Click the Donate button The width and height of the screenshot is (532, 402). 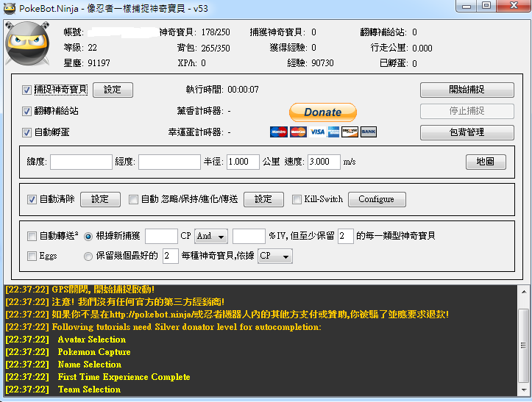pos(323,112)
